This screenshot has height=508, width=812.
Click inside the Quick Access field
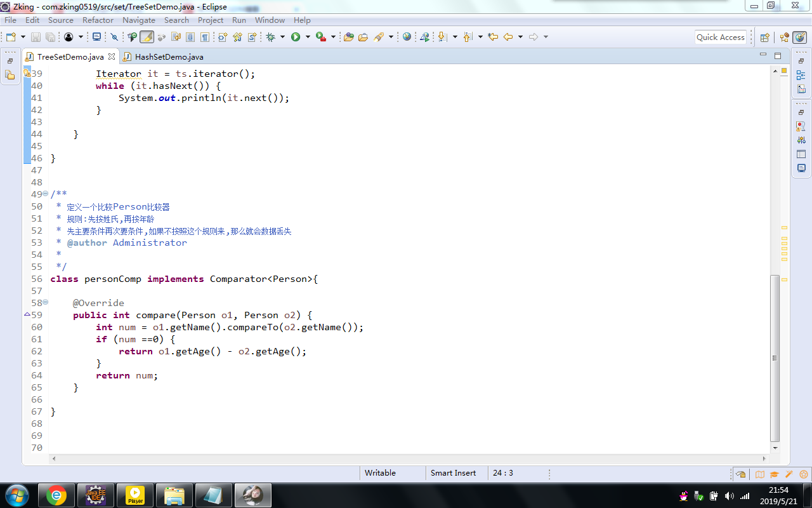pos(720,37)
